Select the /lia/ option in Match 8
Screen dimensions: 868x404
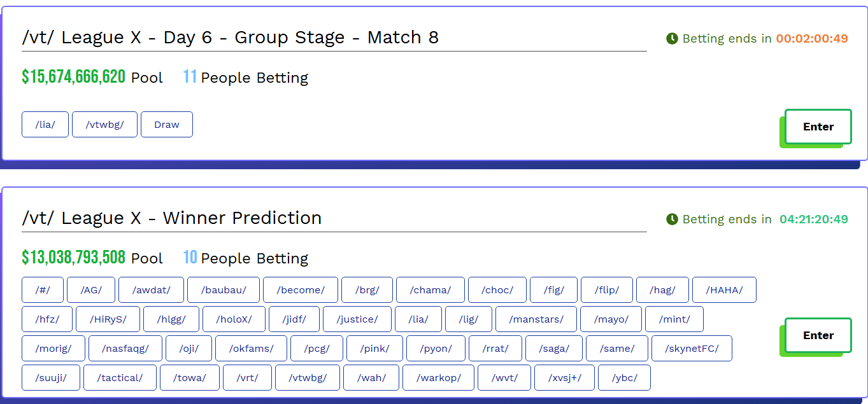point(45,125)
